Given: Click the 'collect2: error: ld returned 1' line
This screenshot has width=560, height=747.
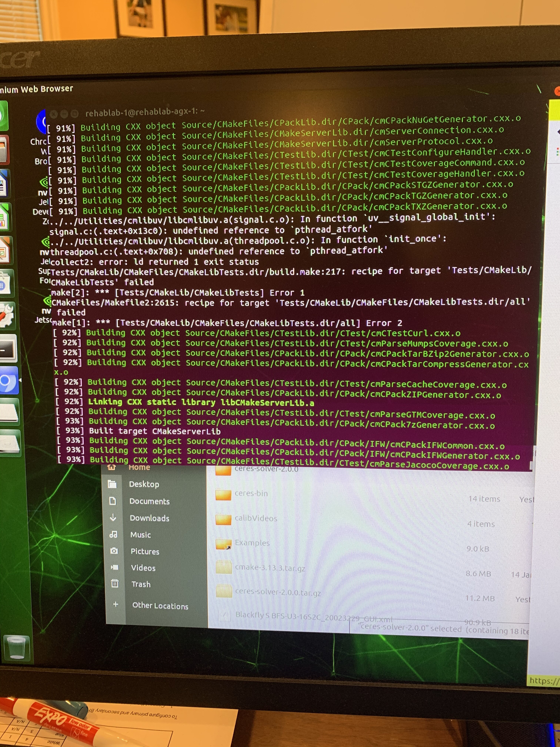Looking at the screenshot, I should tap(155, 262).
